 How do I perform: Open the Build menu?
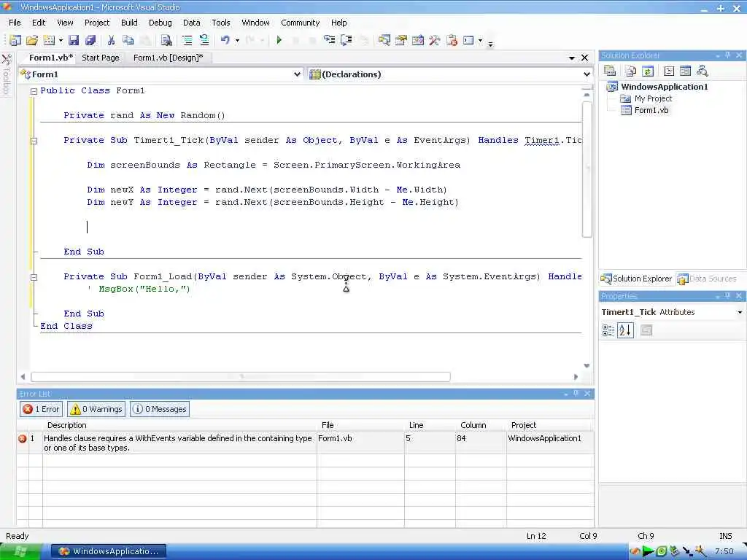pos(129,23)
